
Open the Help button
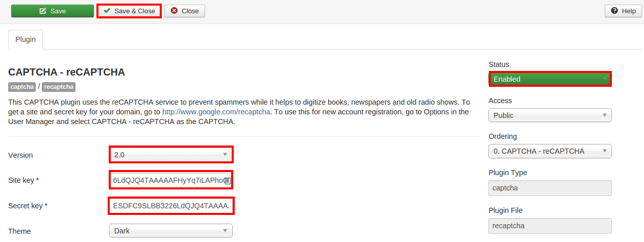coord(623,11)
